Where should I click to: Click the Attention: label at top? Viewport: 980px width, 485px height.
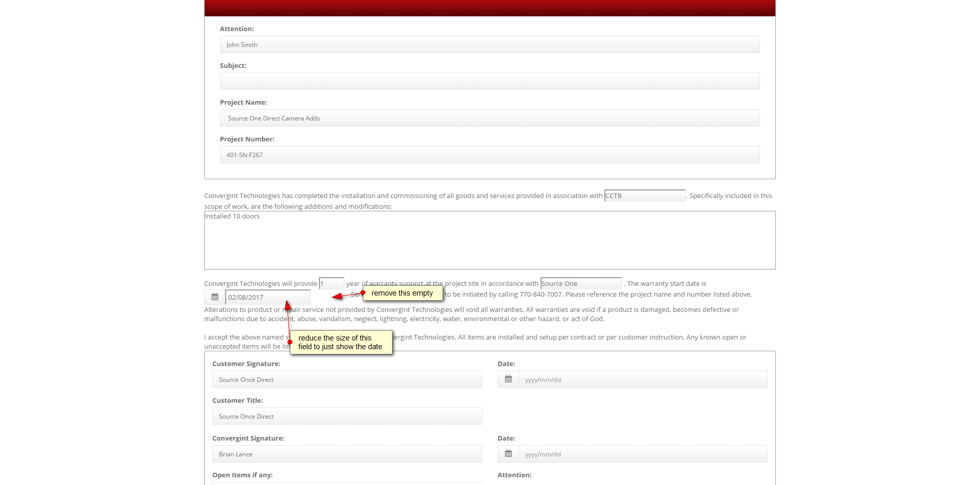tap(237, 29)
